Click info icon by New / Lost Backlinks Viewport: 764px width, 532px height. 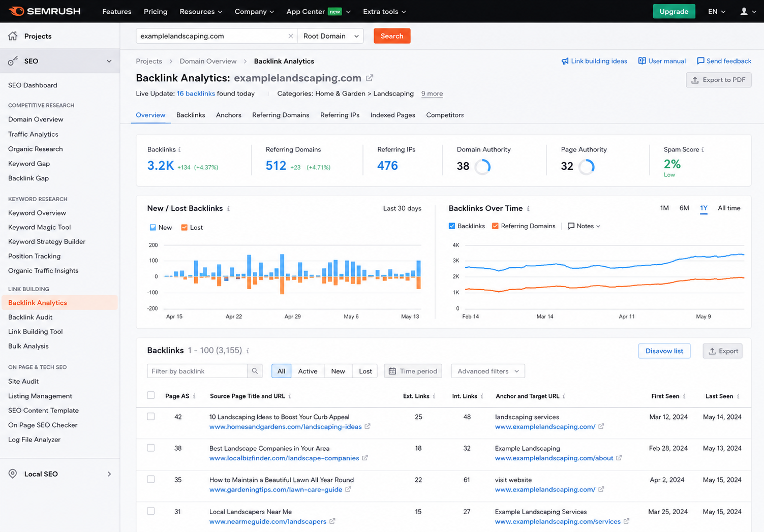pyautogui.click(x=228, y=208)
